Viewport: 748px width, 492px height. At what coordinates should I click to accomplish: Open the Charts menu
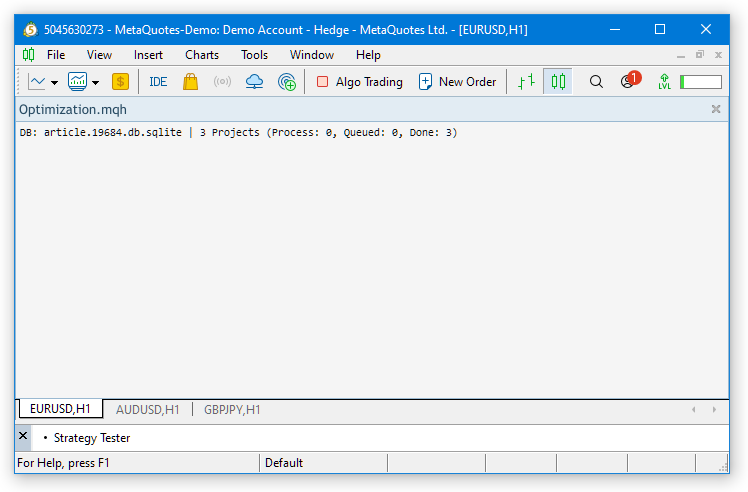tap(202, 55)
